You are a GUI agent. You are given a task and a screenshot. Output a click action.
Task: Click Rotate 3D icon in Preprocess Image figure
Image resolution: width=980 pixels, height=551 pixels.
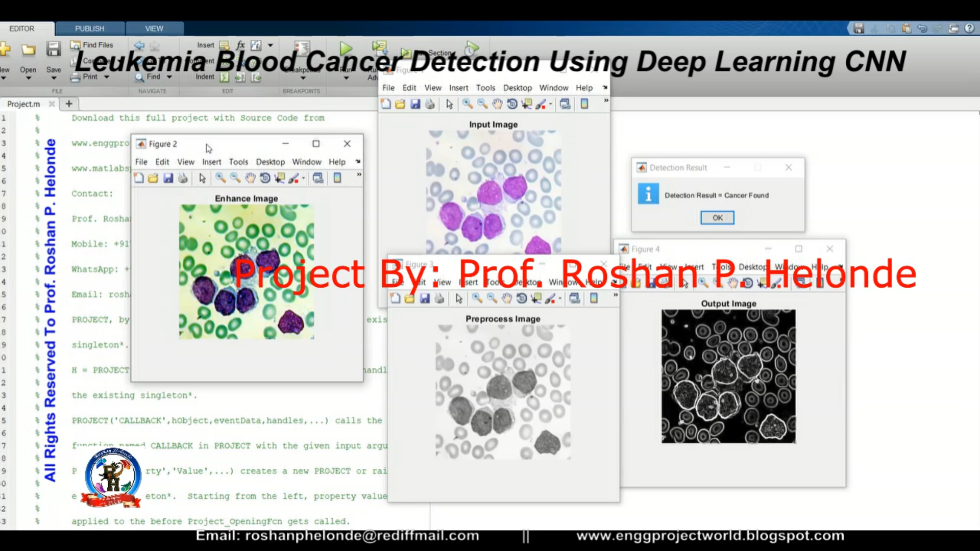[522, 298]
